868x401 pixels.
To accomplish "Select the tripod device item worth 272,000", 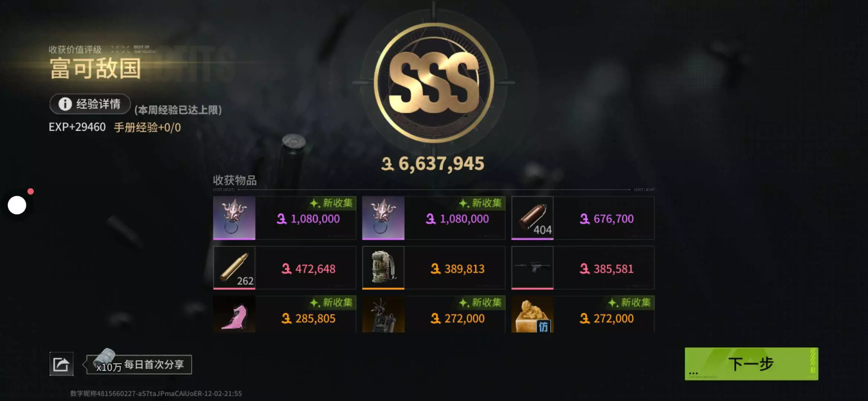I will coord(383,314).
